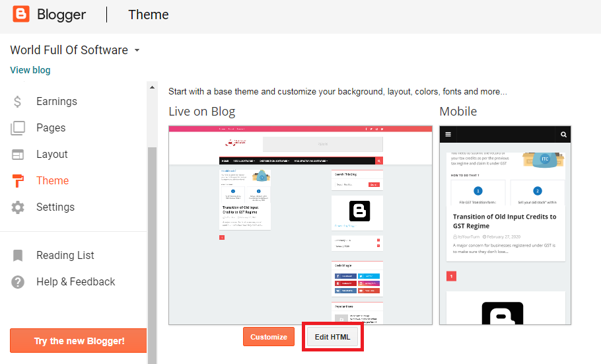
Task: Click the Theme page title in header
Action: (149, 15)
